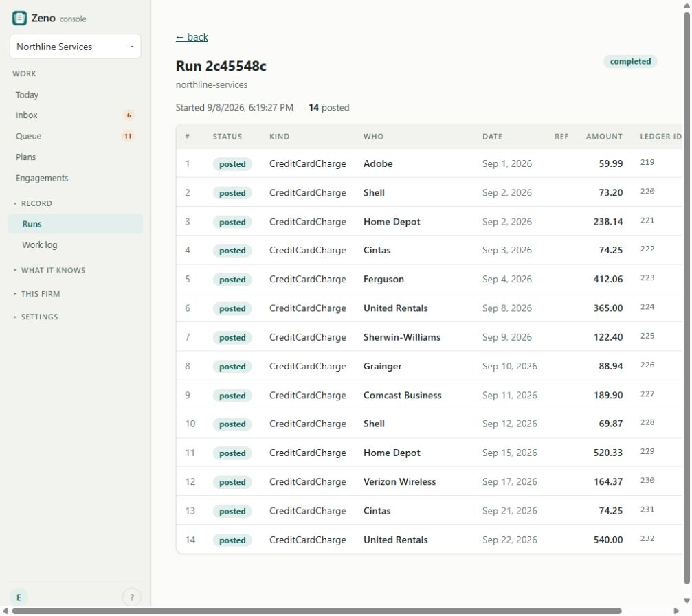Select the Verizon Wireless vendor name
The height and width of the screenshot is (616, 692).
pyautogui.click(x=399, y=482)
